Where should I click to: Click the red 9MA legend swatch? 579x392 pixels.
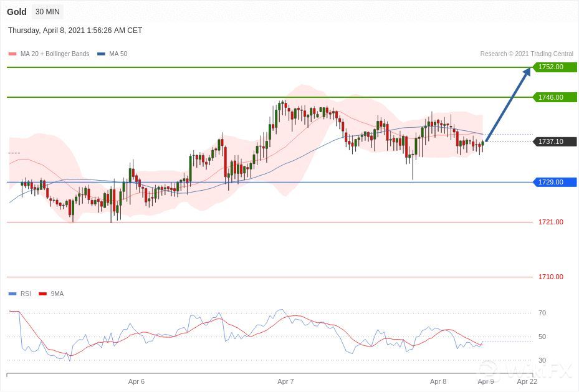click(43, 294)
